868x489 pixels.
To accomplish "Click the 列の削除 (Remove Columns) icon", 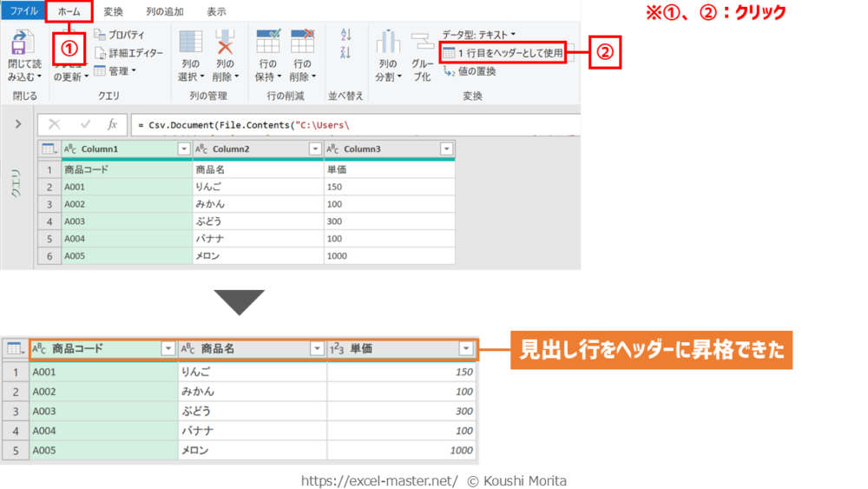I will coord(225,43).
